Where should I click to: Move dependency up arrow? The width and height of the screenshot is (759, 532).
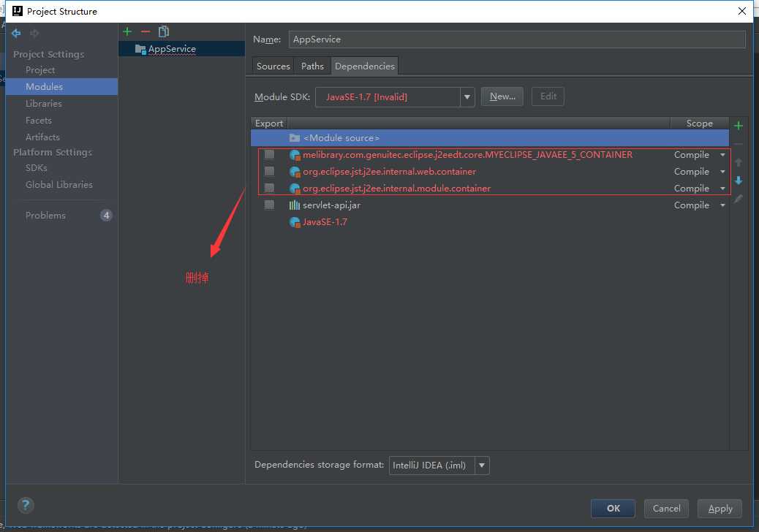739,162
